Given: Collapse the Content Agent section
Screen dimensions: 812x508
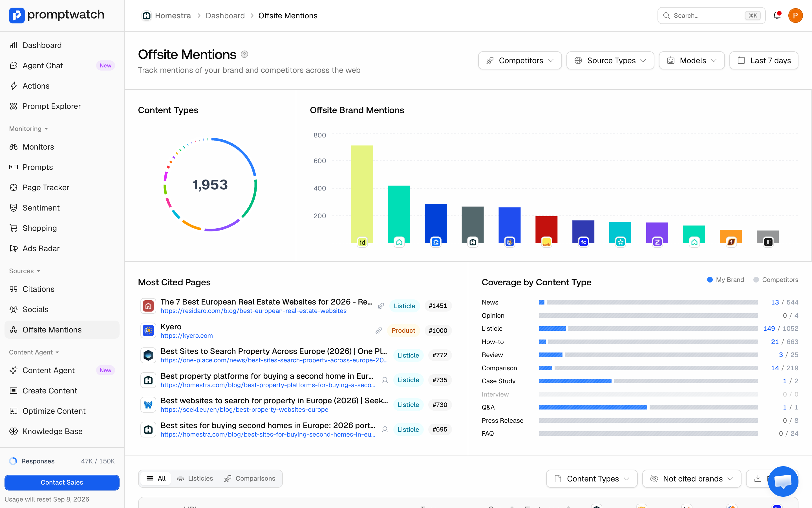Looking at the screenshot, I should click(34, 352).
